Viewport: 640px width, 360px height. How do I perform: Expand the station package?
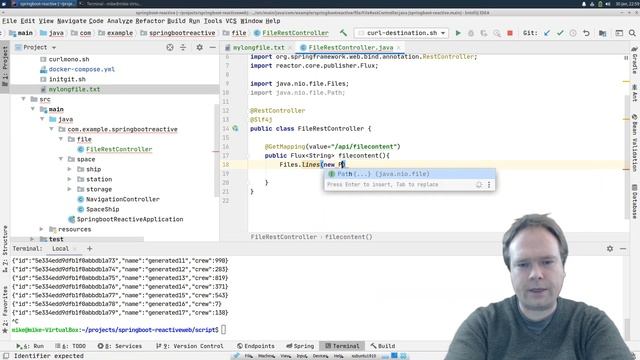click(70, 179)
